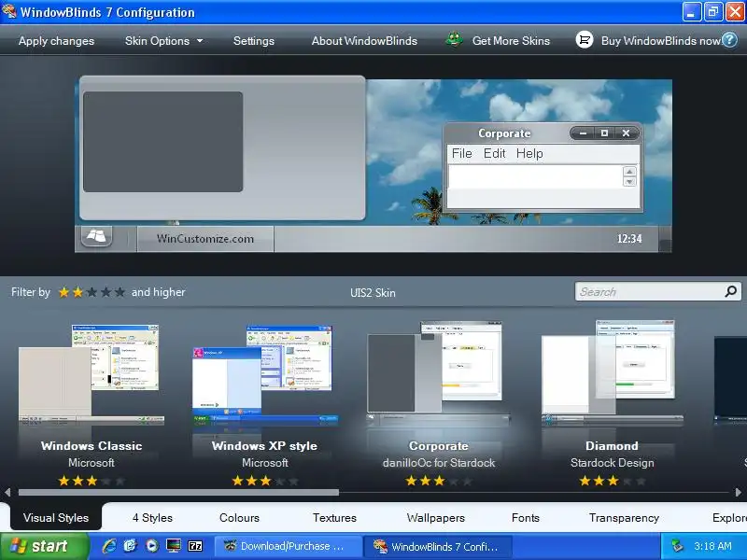Click the blue help question mark icon
Viewport: 747px width, 560px height.
point(729,40)
